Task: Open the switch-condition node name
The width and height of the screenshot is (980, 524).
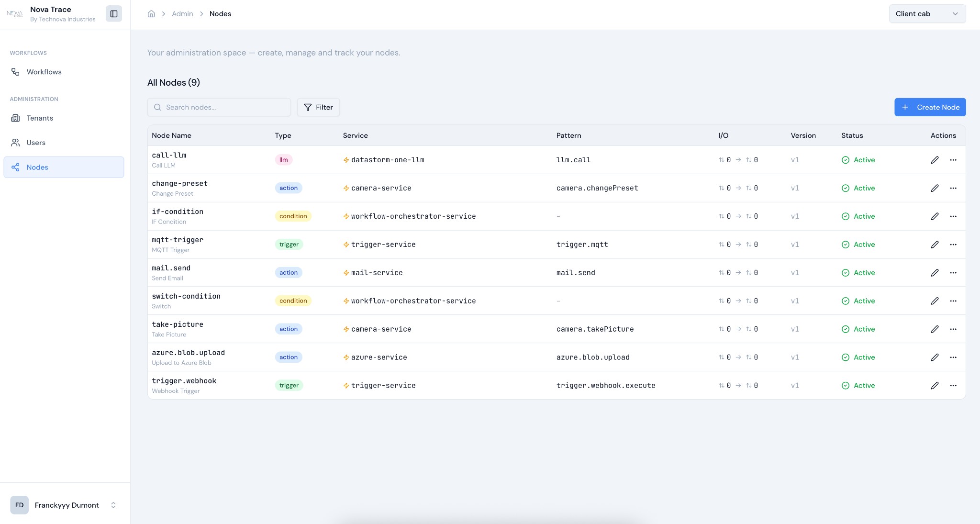Action: click(x=186, y=296)
